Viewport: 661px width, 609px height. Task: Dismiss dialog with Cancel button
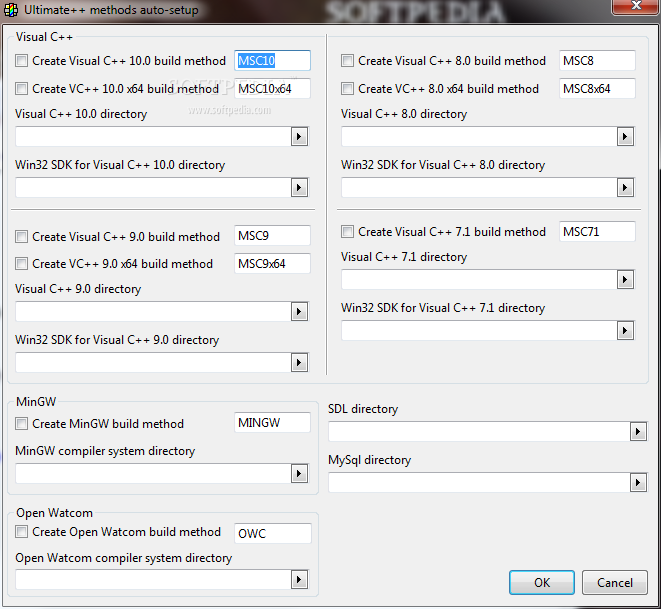(615, 582)
